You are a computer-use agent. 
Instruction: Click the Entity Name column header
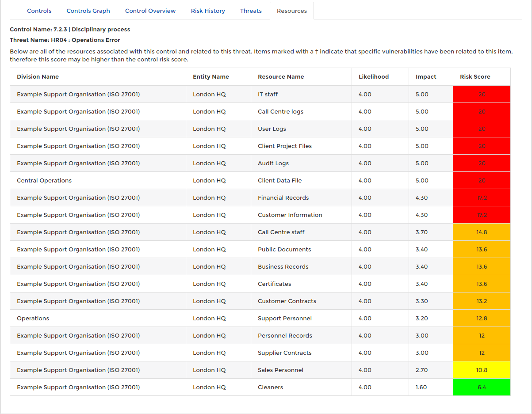pyautogui.click(x=211, y=77)
